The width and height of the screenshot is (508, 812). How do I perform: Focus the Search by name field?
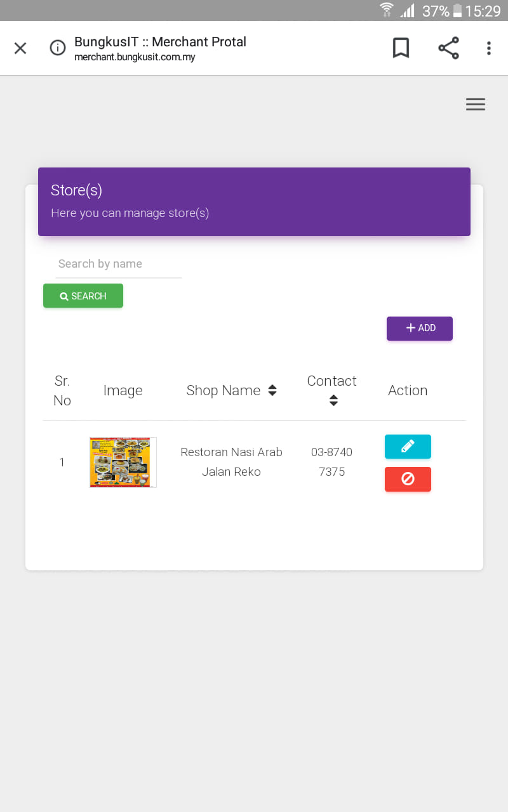pos(119,264)
